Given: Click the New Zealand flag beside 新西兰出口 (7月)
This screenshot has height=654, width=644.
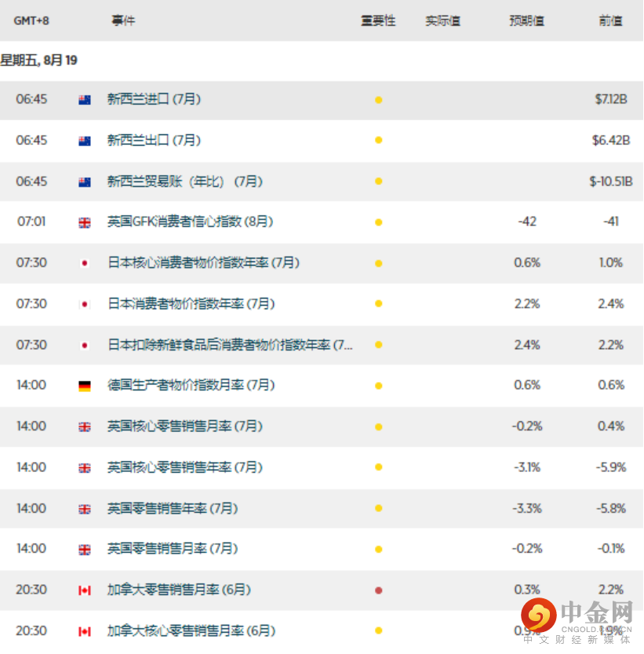Looking at the screenshot, I should tap(85, 141).
